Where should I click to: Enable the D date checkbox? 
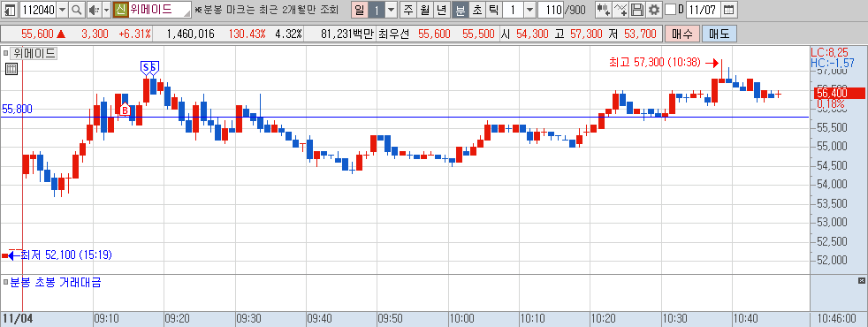click(670, 10)
